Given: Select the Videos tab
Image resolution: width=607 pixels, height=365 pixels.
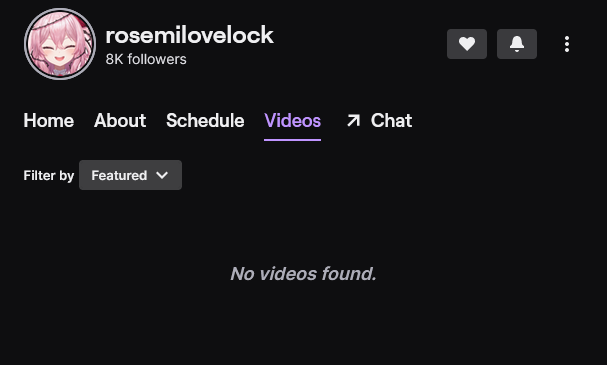Looking at the screenshot, I should click(x=293, y=120).
